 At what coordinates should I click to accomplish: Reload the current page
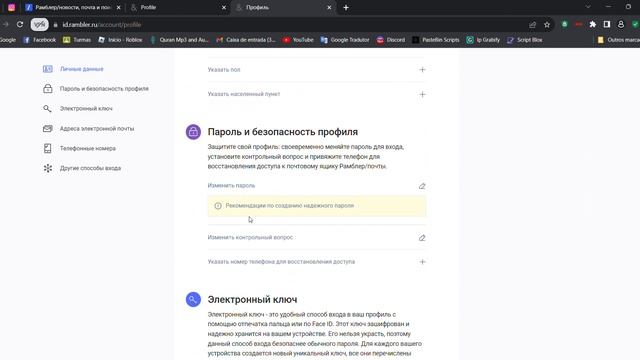[x=20, y=24]
